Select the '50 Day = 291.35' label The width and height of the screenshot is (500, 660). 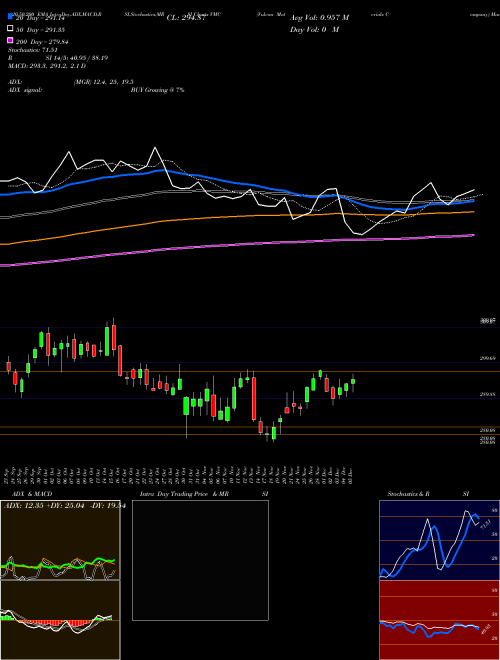(40, 30)
